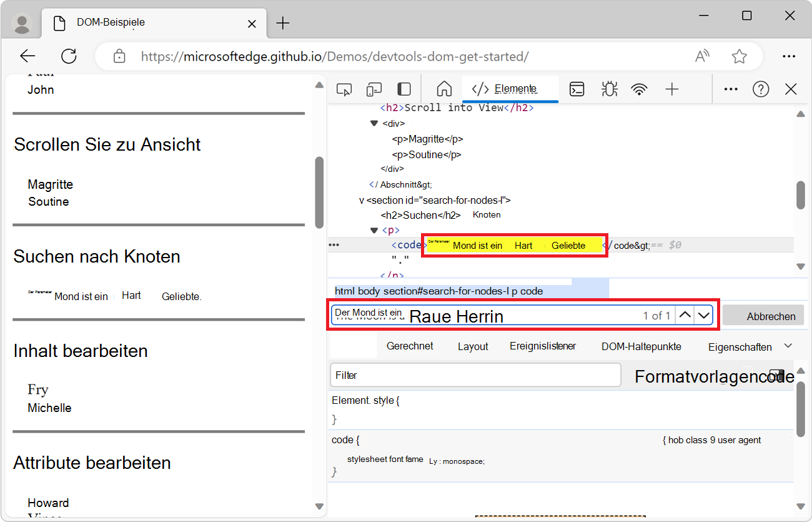Open the Ereignislistener tab
This screenshot has height=522, width=812.
tap(543, 346)
